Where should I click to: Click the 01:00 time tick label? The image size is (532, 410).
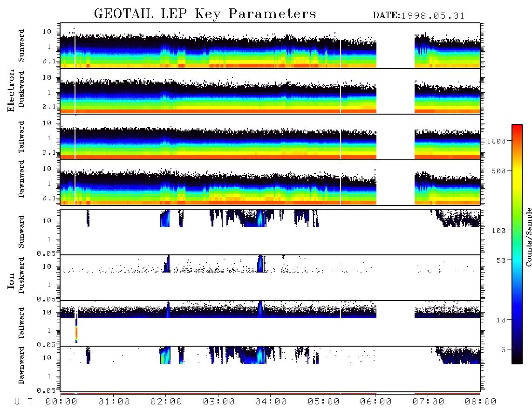(x=114, y=402)
